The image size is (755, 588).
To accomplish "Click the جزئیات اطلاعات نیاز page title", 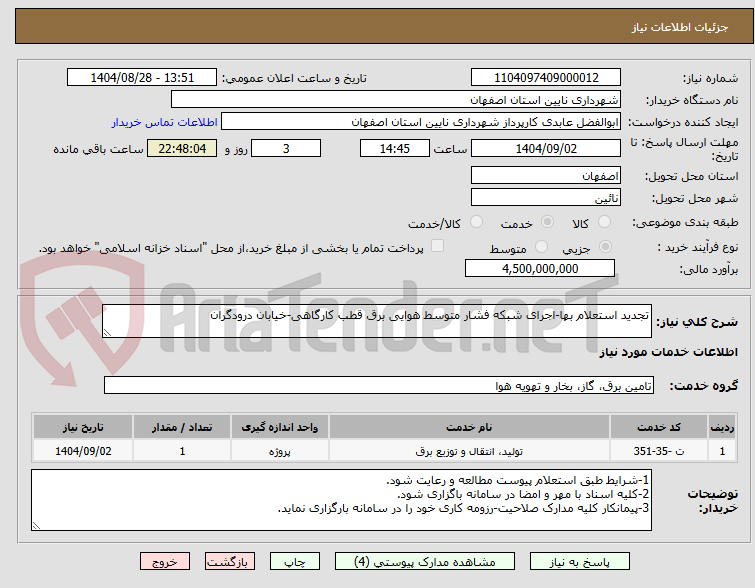I will point(680,27).
